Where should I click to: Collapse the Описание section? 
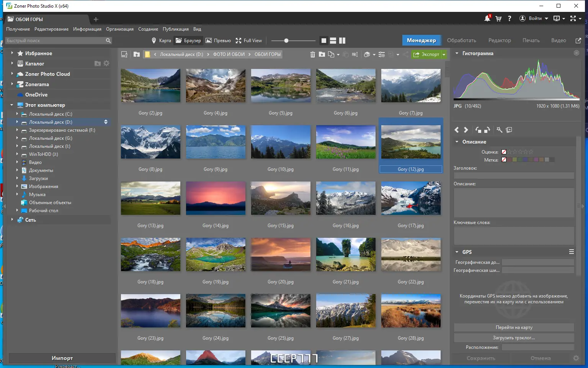pos(456,141)
